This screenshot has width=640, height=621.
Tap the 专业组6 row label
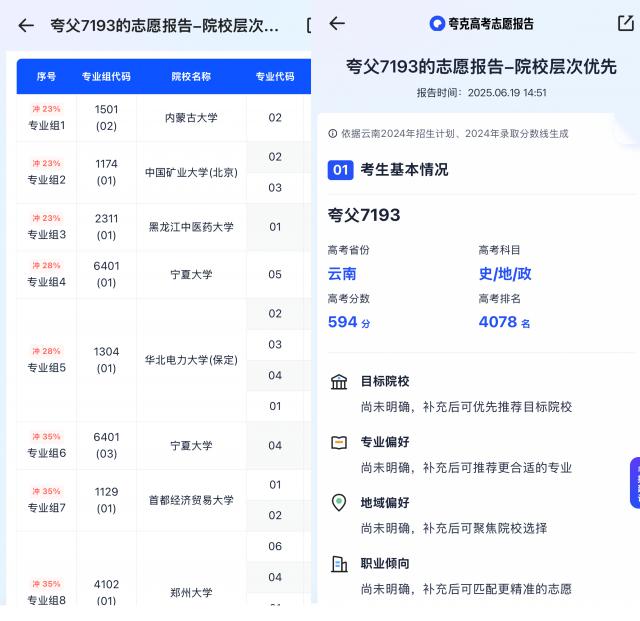(x=46, y=453)
